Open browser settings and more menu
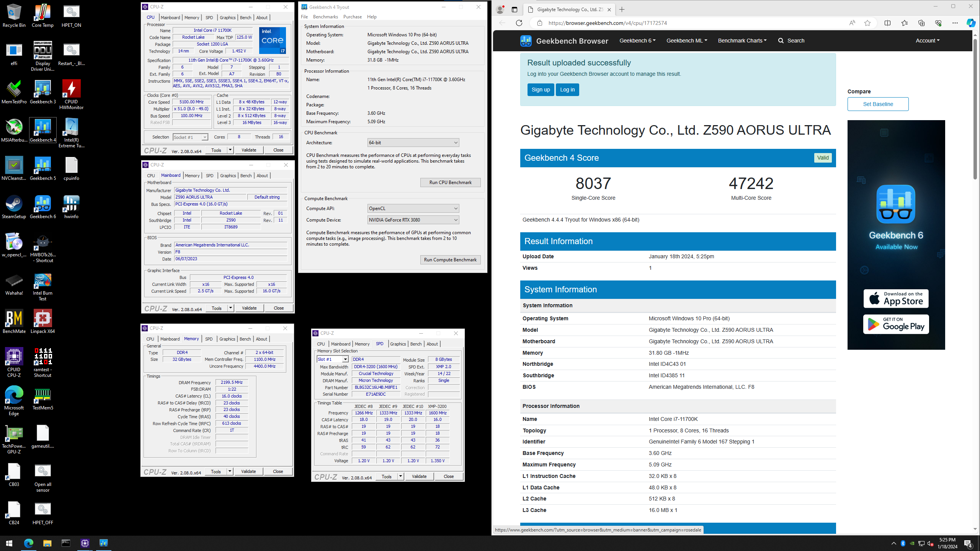980x551 pixels. coord(955,23)
